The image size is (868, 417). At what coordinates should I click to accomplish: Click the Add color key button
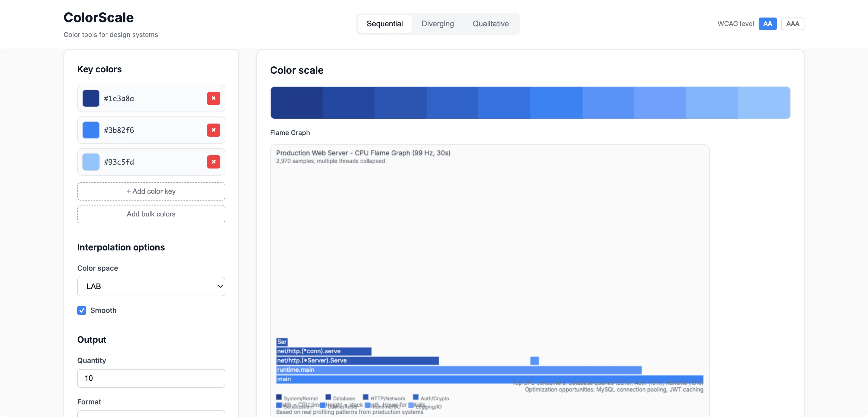pyautogui.click(x=151, y=191)
